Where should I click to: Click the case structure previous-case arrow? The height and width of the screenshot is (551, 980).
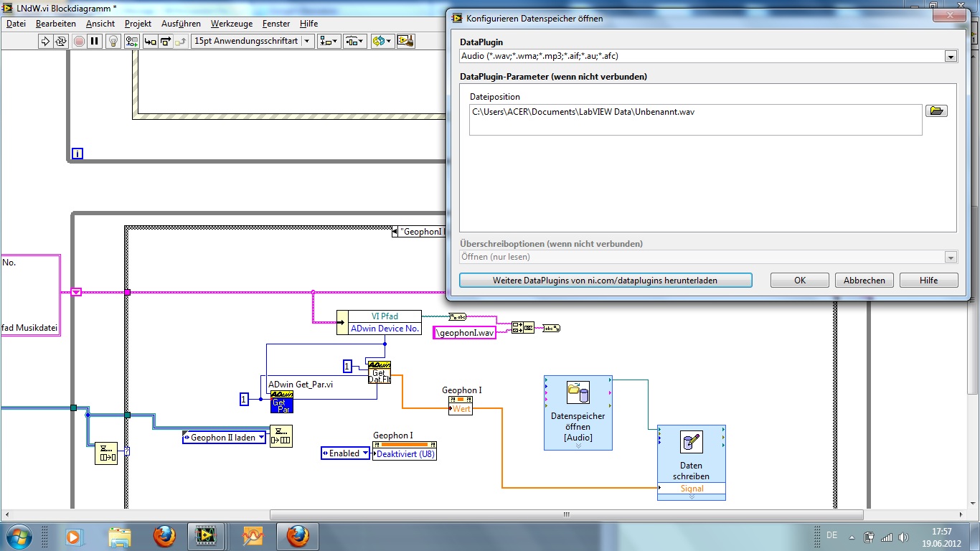tap(395, 232)
